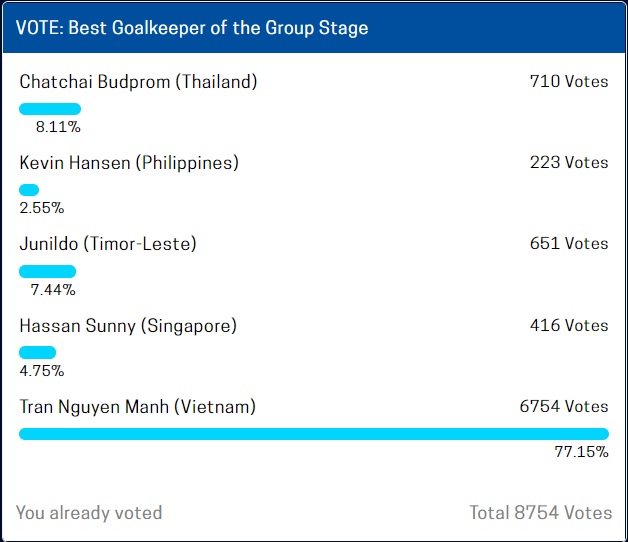The image size is (628, 542).
Task: Click Junildo's 7.44% progress bar
Action: [x=48, y=271]
